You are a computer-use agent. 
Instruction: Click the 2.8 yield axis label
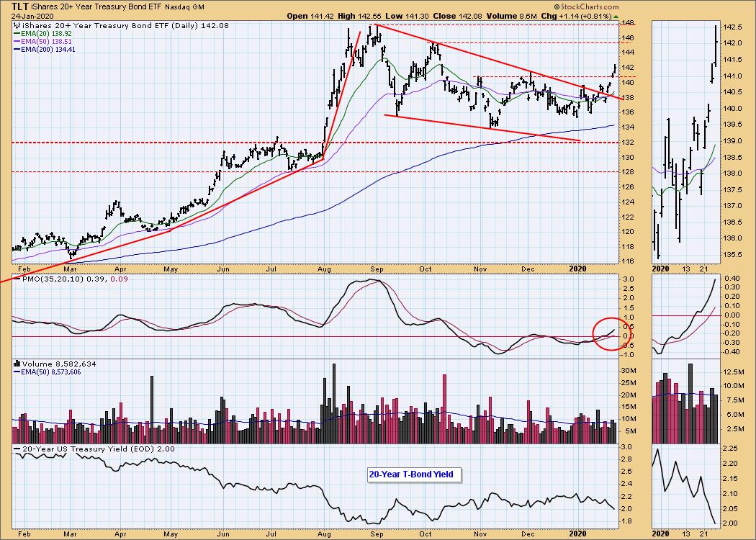pos(625,459)
